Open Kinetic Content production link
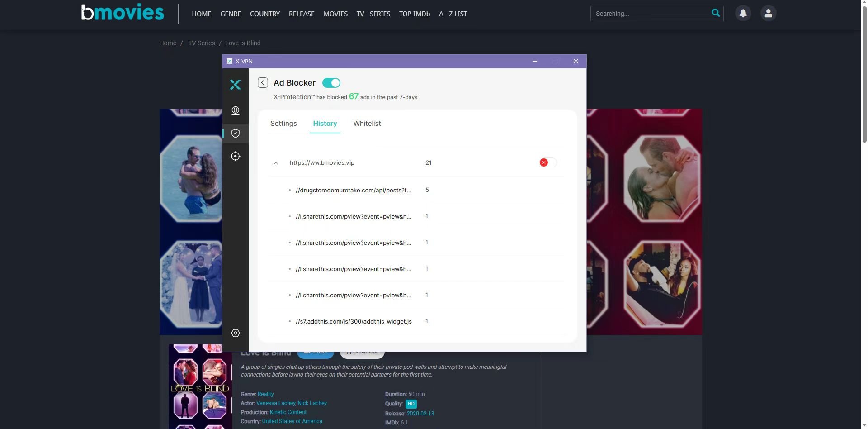The width and height of the screenshot is (868, 429). (288, 412)
